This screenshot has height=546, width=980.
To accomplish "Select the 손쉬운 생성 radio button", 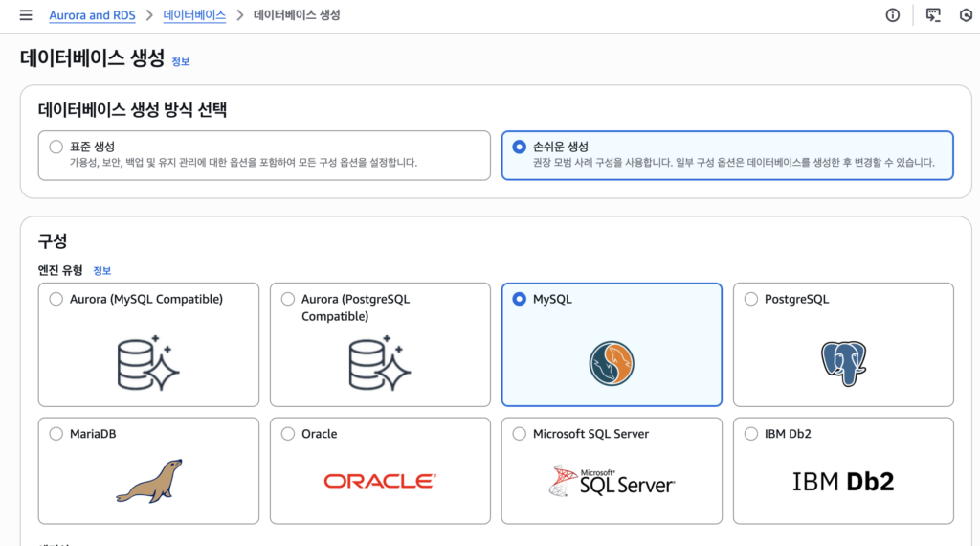I will tap(519, 147).
